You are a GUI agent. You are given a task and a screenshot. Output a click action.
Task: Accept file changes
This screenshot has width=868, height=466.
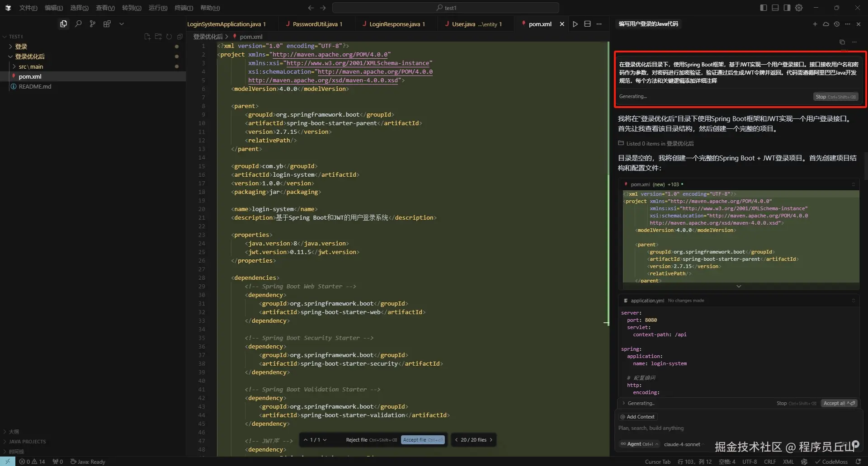pos(423,440)
